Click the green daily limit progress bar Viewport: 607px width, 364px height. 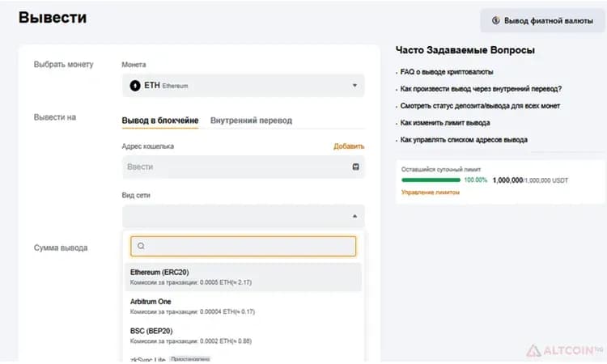(x=431, y=180)
